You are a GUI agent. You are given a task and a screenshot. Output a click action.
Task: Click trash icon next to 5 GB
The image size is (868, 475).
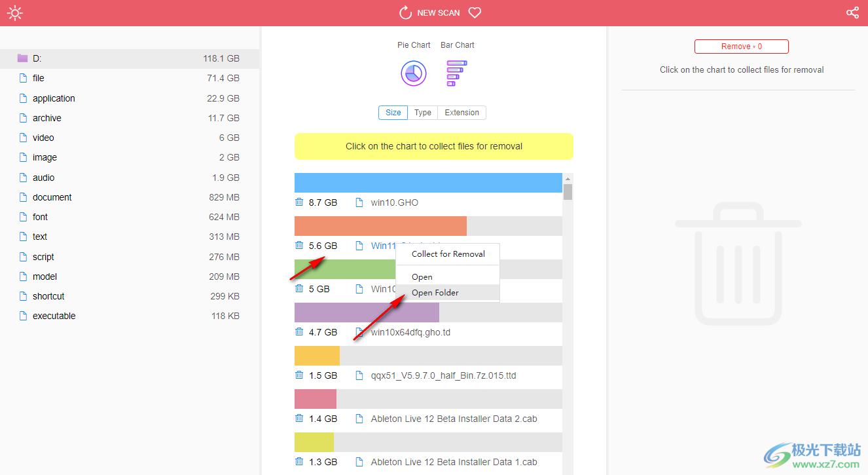click(x=299, y=288)
